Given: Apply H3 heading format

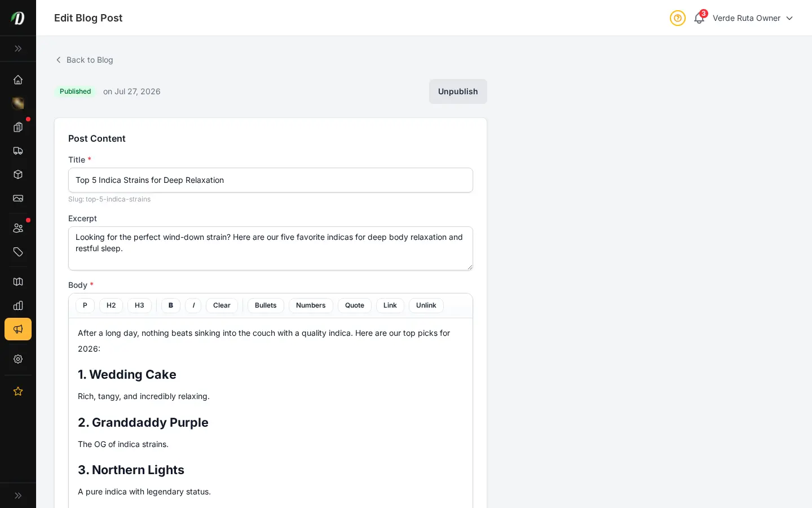Looking at the screenshot, I should (x=139, y=305).
